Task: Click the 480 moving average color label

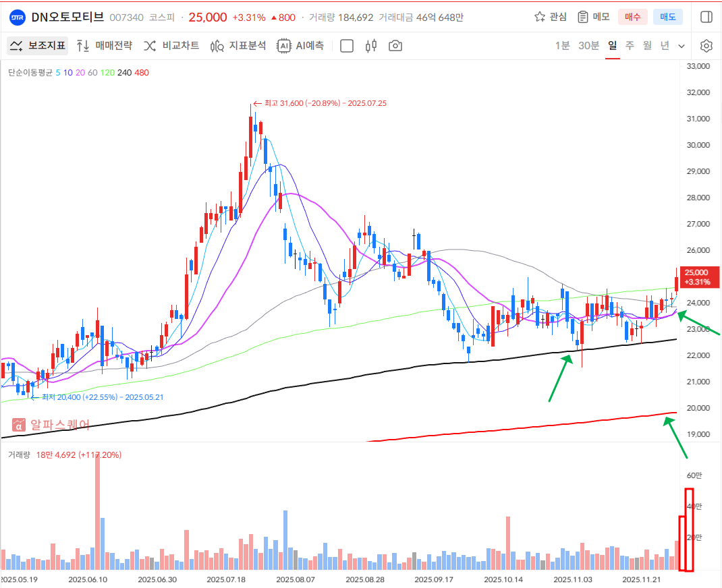Action: (x=142, y=72)
